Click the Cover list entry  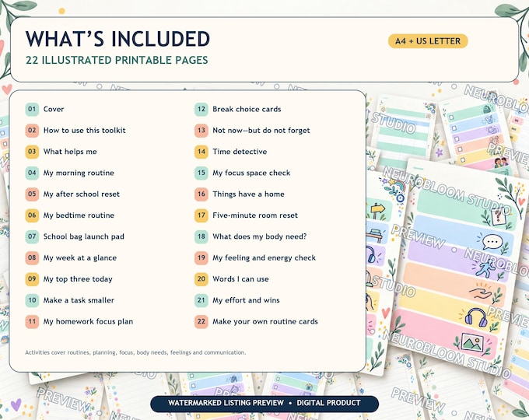(54, 110)
